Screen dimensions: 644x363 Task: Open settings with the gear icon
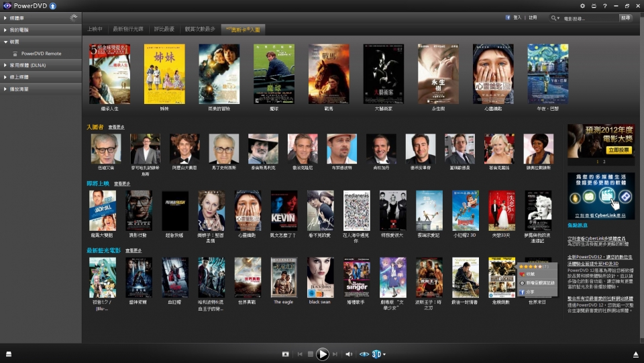click(582, 6)
